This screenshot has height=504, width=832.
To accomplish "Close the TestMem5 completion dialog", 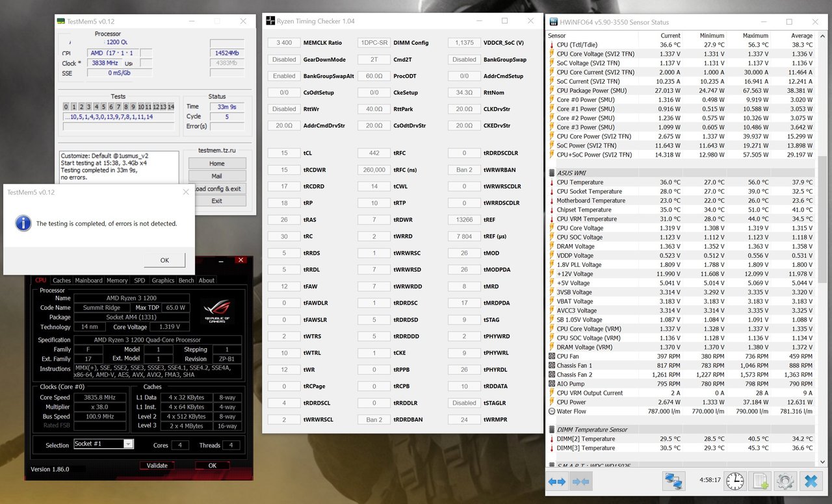I will coord(185,192).
